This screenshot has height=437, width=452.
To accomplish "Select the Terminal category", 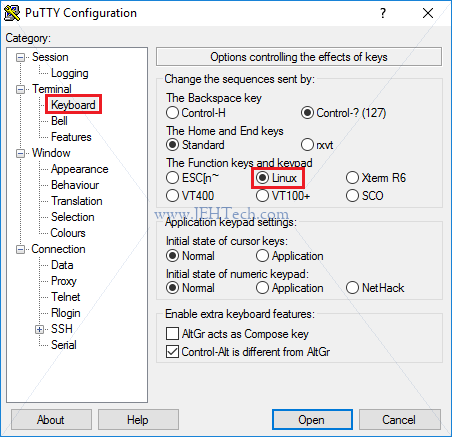I will (52, 89).
